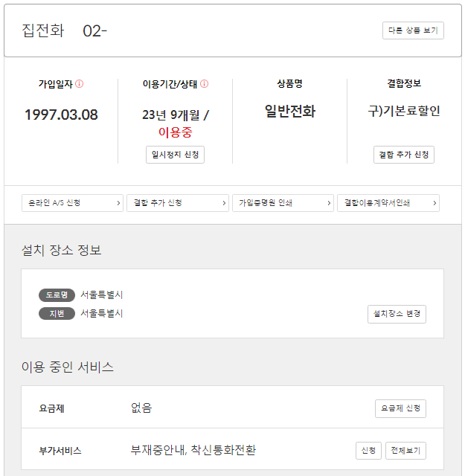Click the 집전화 page heading

pyautogui.click(x=43, y=30)
